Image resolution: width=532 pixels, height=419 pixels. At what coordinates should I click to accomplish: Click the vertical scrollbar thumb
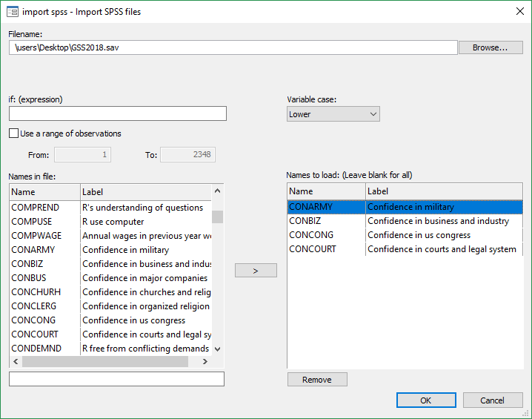218,217
